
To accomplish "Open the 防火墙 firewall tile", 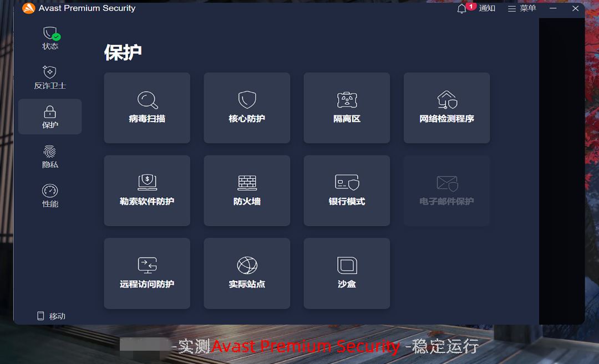I will click(247, 191).
